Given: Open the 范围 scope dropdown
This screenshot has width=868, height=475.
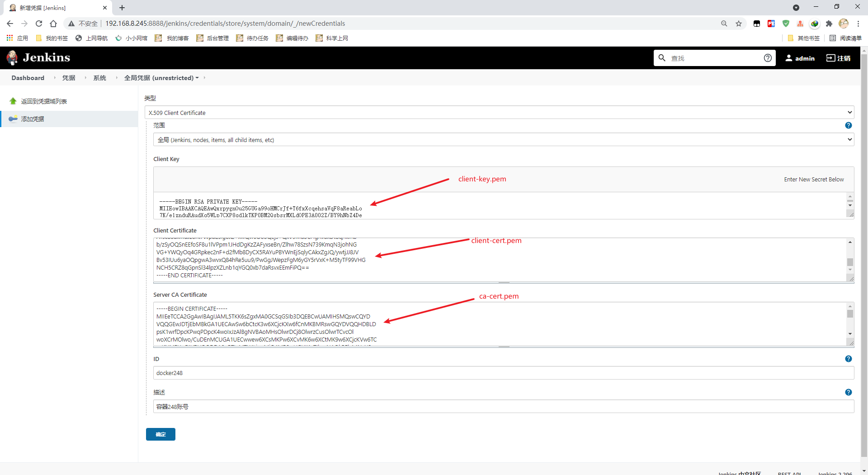Looking at the screenshot, I should (503, 140).
